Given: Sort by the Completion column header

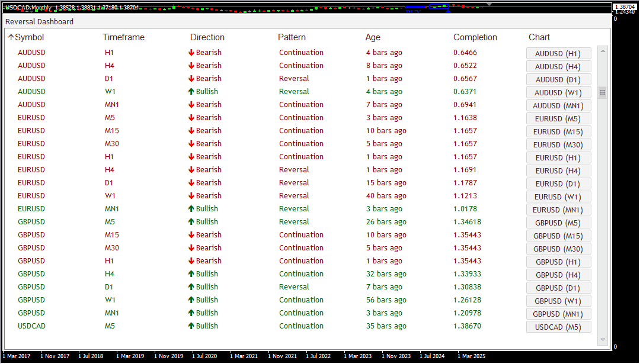Looking at the screenshot, I should coord(475,37).
